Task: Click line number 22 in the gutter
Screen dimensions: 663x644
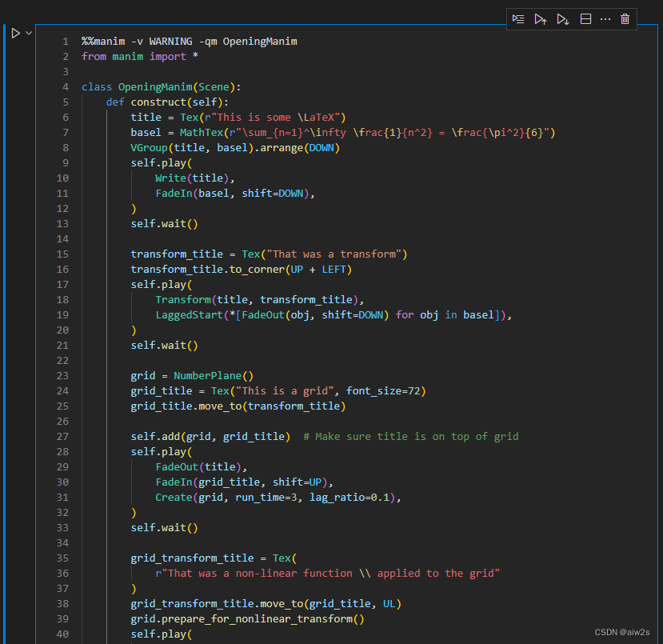Action: (62, 361)
